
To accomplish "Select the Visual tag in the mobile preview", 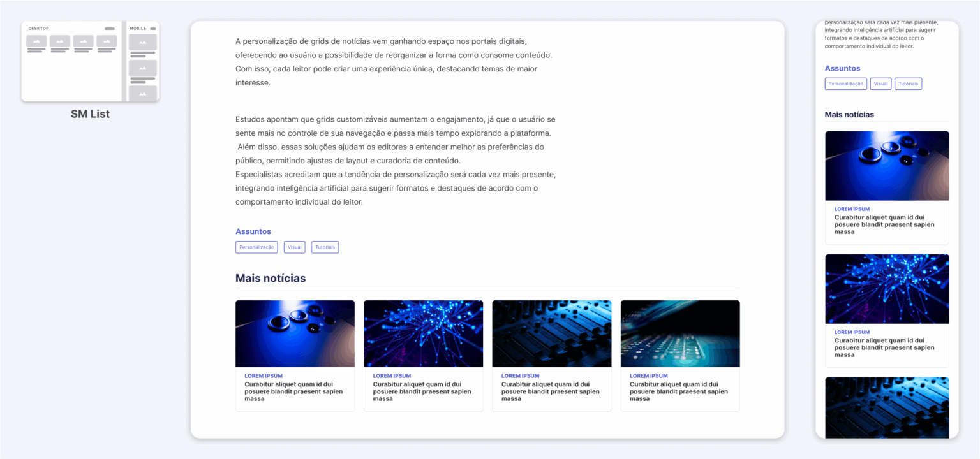I will pos(881,84).
